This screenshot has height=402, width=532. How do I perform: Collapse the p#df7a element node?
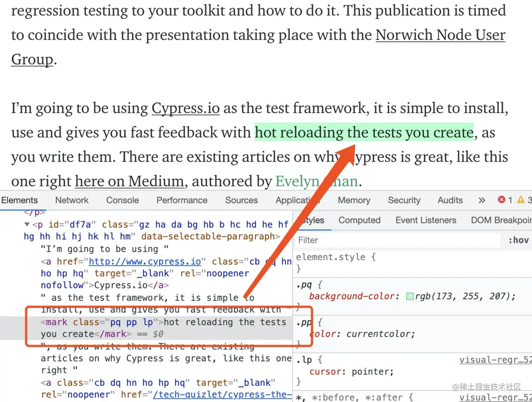(27, 225)
